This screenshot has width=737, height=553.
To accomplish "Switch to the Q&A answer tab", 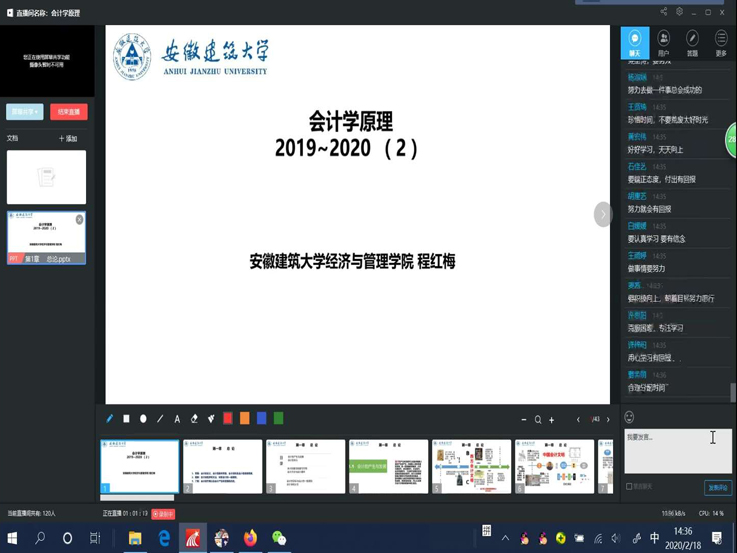I will click(x=692, y=43).
